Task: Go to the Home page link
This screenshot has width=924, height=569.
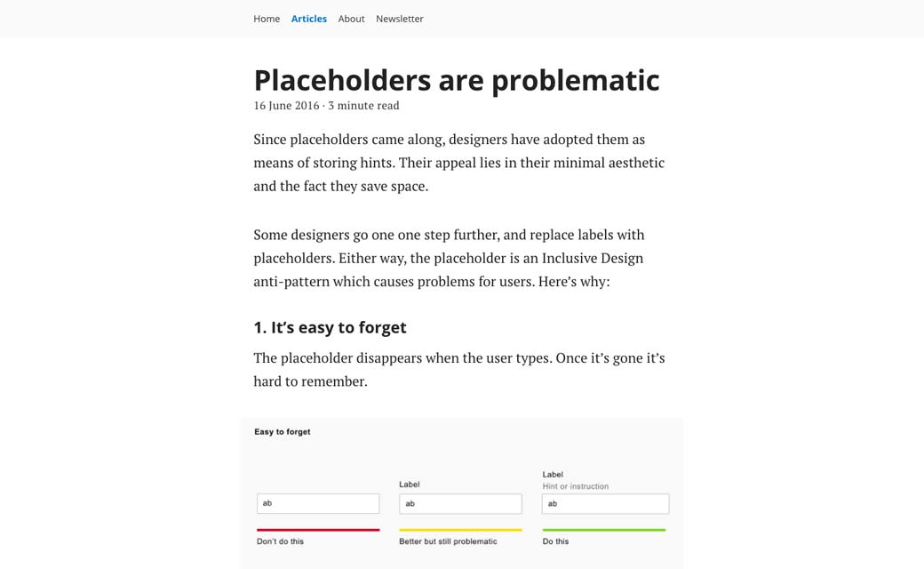Action: [x=267, y=19]
